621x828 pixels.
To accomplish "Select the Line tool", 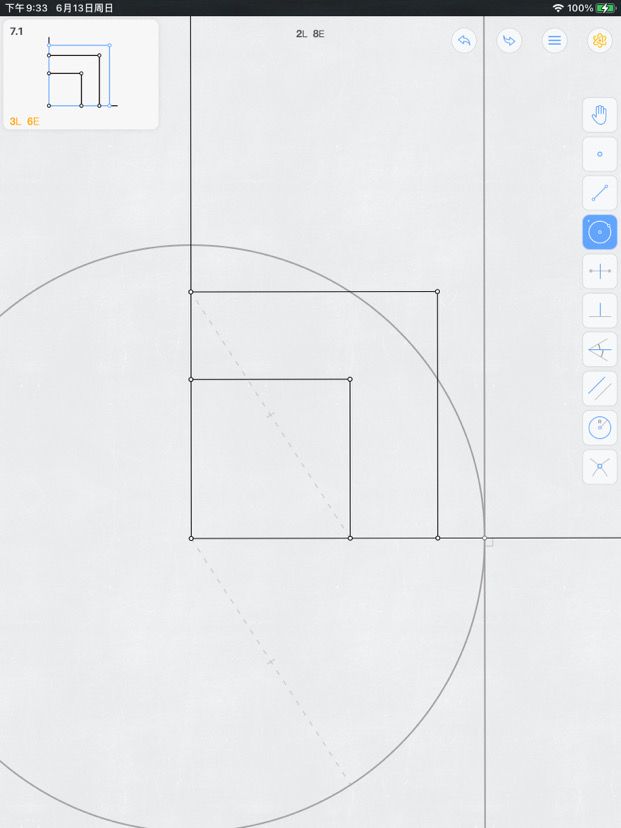I will pyautogui.click(x=599, y=193).
